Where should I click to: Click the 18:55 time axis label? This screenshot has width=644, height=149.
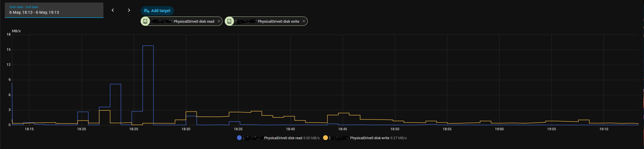pyautogui.click(x=447, y=129)
